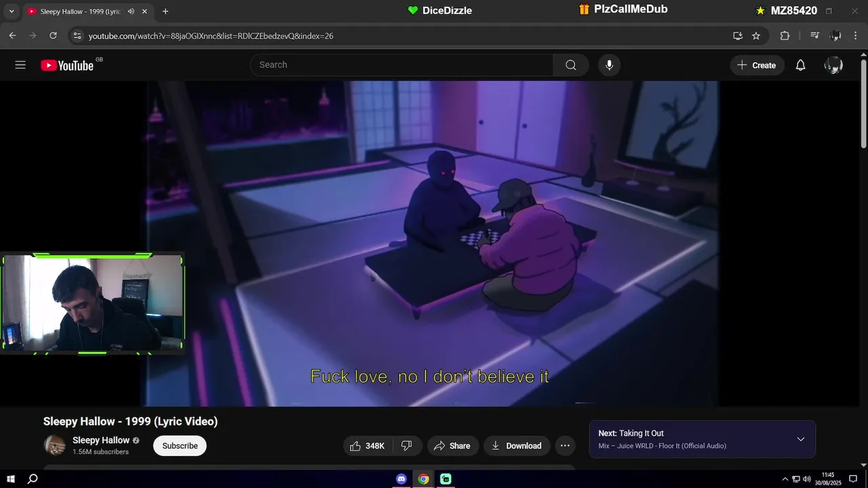Image resolution: width=868 pixels, height=488 pixels.
Task: Open a new browser tab
Action: click(x=165, y=12)
